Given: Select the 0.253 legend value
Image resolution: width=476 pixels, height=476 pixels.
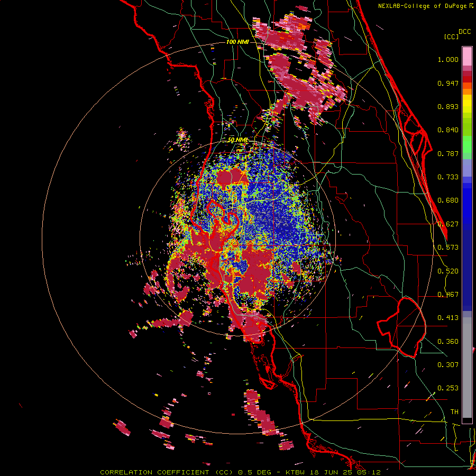Looking at the screenshot, I should pos(448,388).
